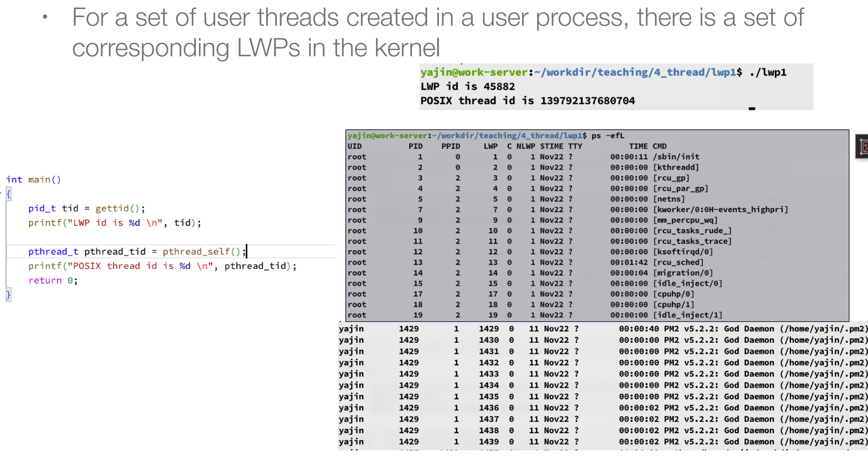Click the '[rcu_tasks_rude_]' process entry

692,231
